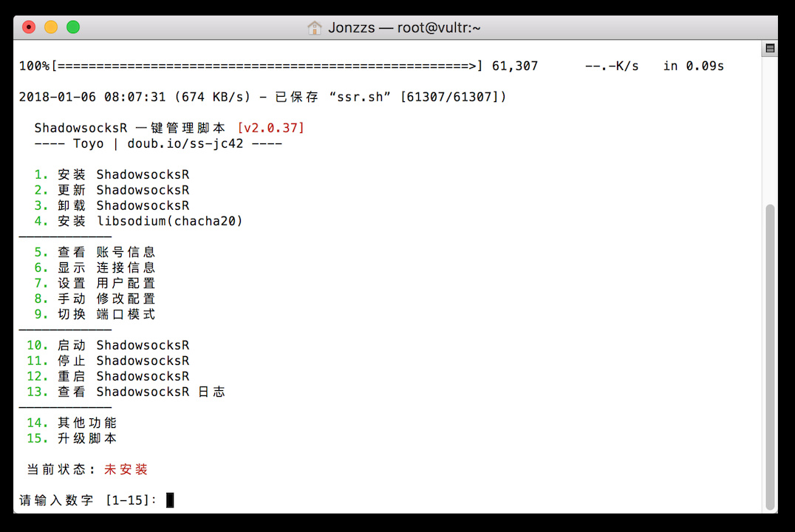795x532 pixels.
Task: Click menu line '2. 更新 ShadowsocksR'
Action: pos(112,190)
